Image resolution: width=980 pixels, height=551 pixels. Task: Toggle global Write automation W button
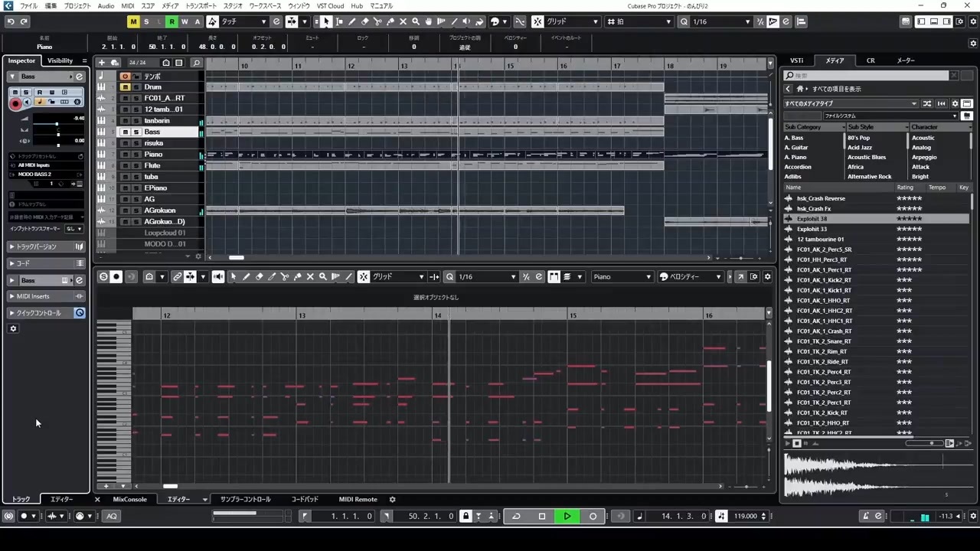point(185,21)
